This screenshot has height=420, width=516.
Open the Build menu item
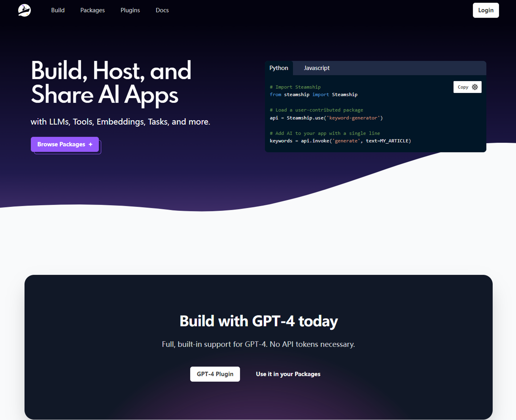(58, 10)
